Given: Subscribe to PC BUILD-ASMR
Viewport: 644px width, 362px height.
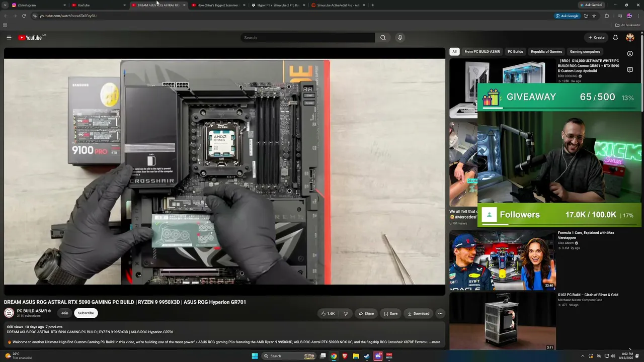Looking at the screenshot, I should point(86,313).
